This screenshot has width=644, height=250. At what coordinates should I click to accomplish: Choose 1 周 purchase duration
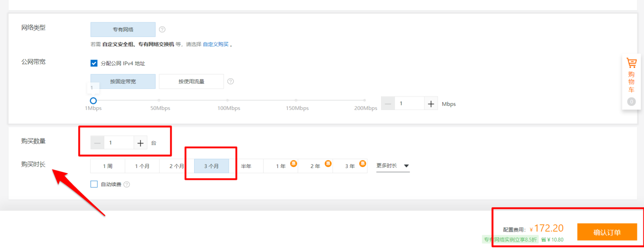pyautogui.click(x=108, y=166)
